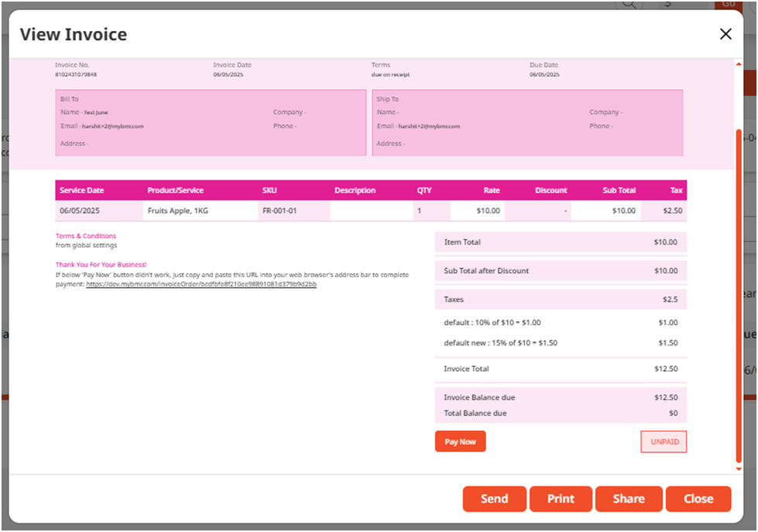Screen dimensions: 758x532
Task: Select the 06/05/2025 service date cell
Action: (99, 211)
